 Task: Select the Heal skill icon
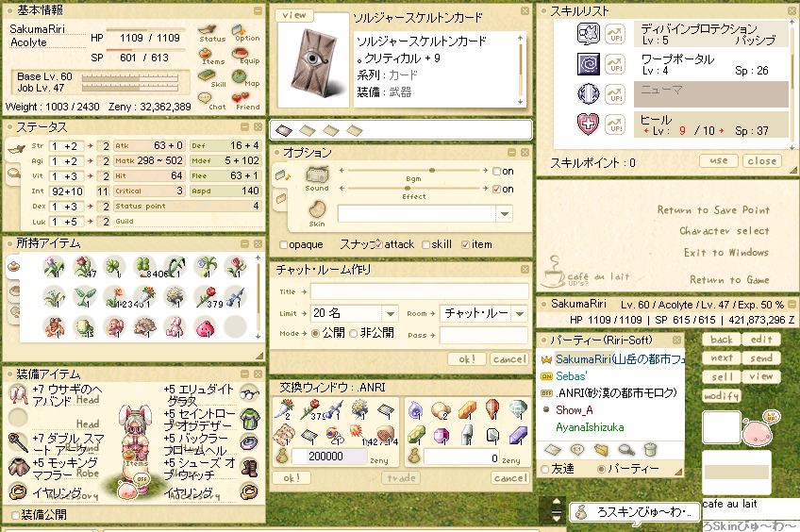589,124
